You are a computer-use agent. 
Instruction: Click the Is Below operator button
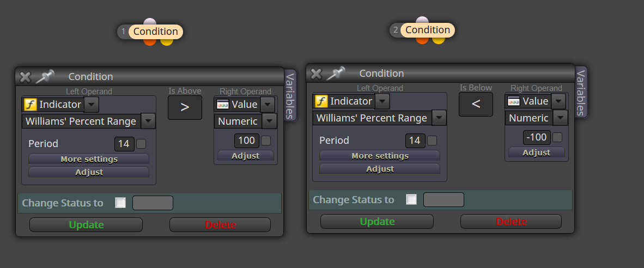tap(476, 104)
